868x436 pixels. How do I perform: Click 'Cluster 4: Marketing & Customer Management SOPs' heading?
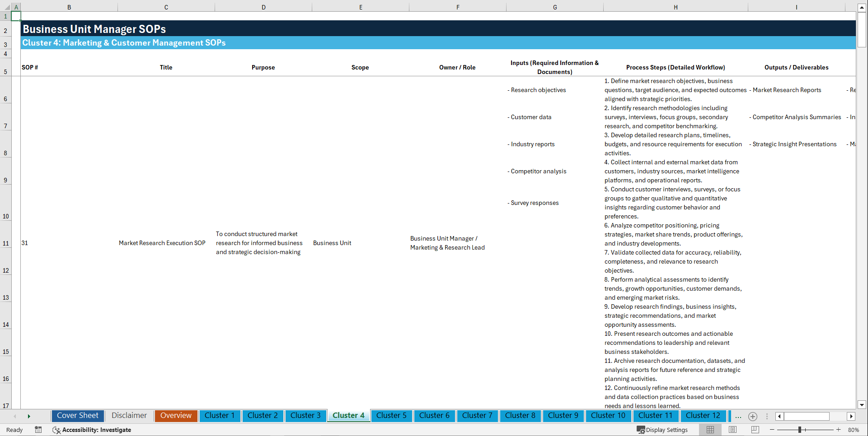[124, 42]
